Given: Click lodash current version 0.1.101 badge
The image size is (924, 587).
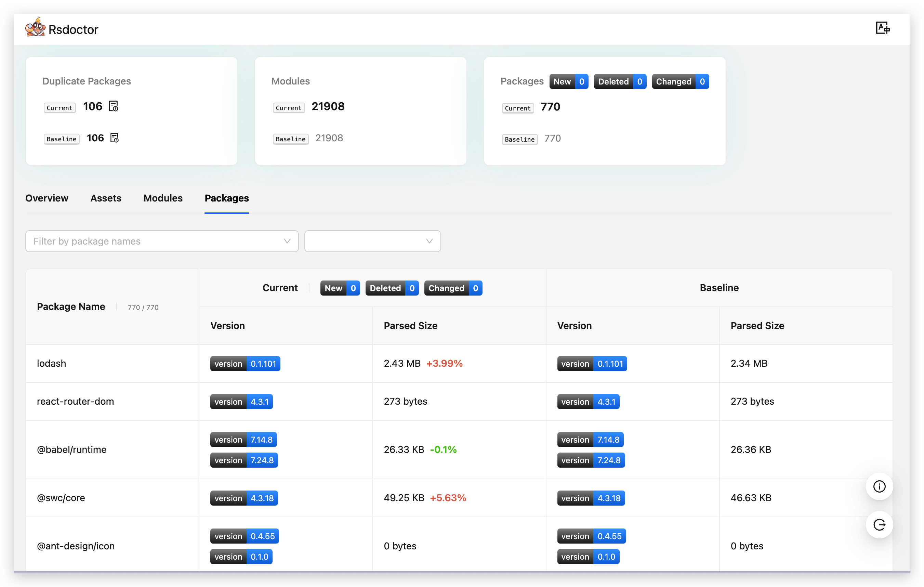Looking at the screenshot, I should tap(245, 364).
